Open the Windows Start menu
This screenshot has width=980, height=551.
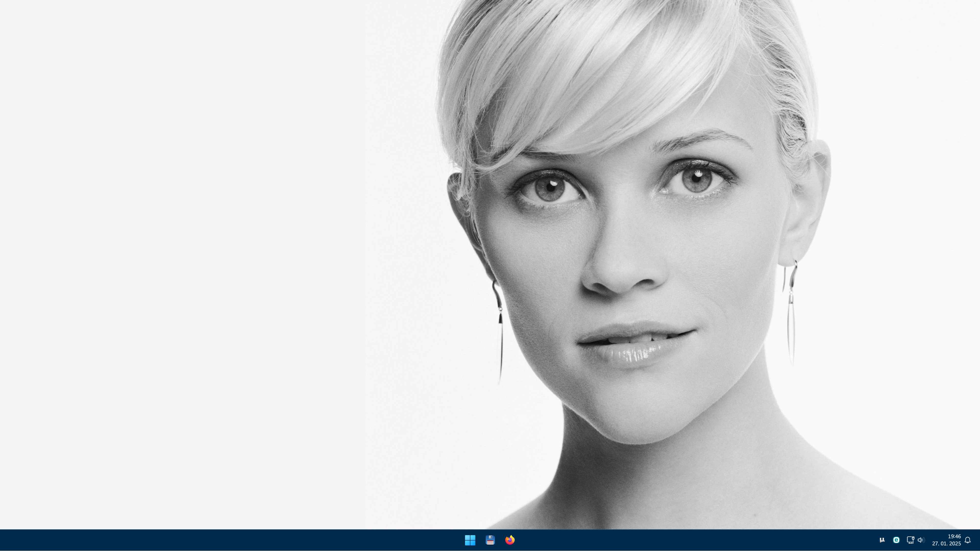(x=470, y=540)
